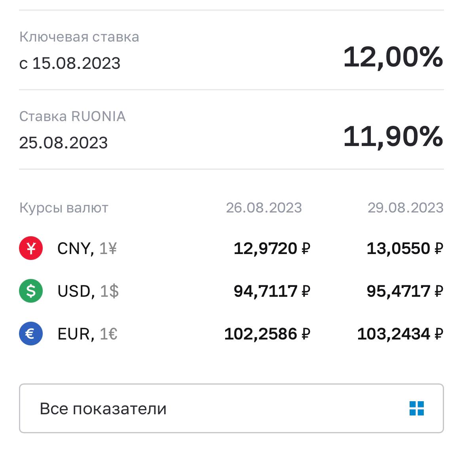Select the 26.08.2023 date column header
The image size is (463, 476).
pos(264,208)
